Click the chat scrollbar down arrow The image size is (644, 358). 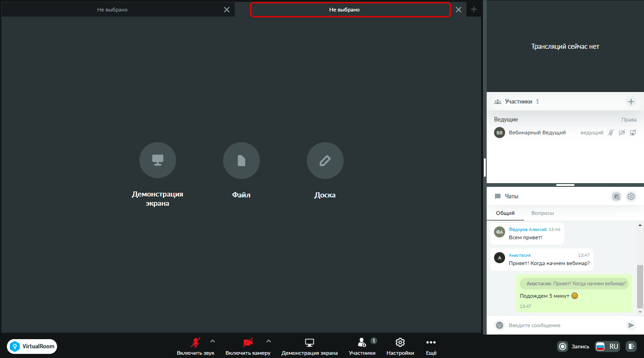(x=639, y=312)
